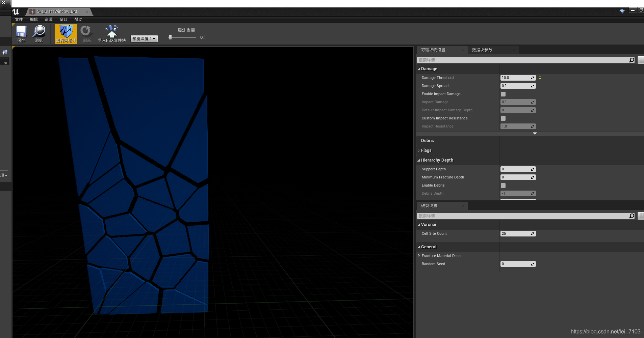Click the Cell Site Count field
This screenshot has height=338, width=644.
(x=518, y=233)
